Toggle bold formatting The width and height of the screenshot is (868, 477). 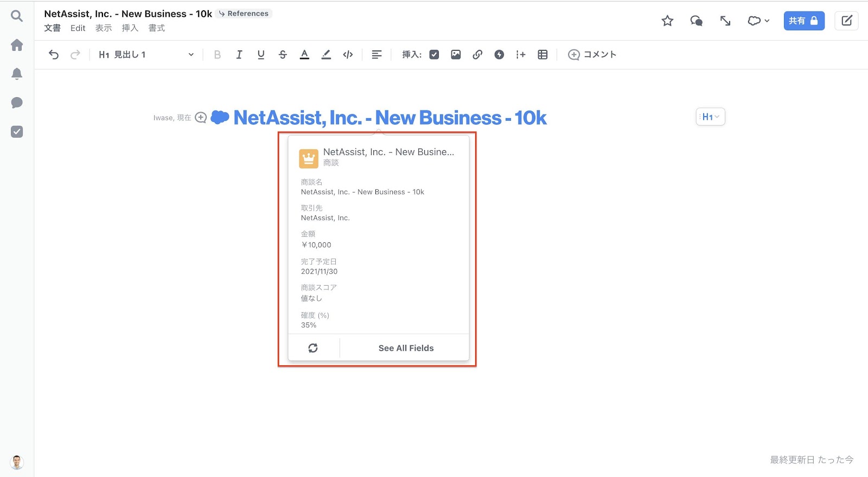pyautogui.click(x=218, y=54)
